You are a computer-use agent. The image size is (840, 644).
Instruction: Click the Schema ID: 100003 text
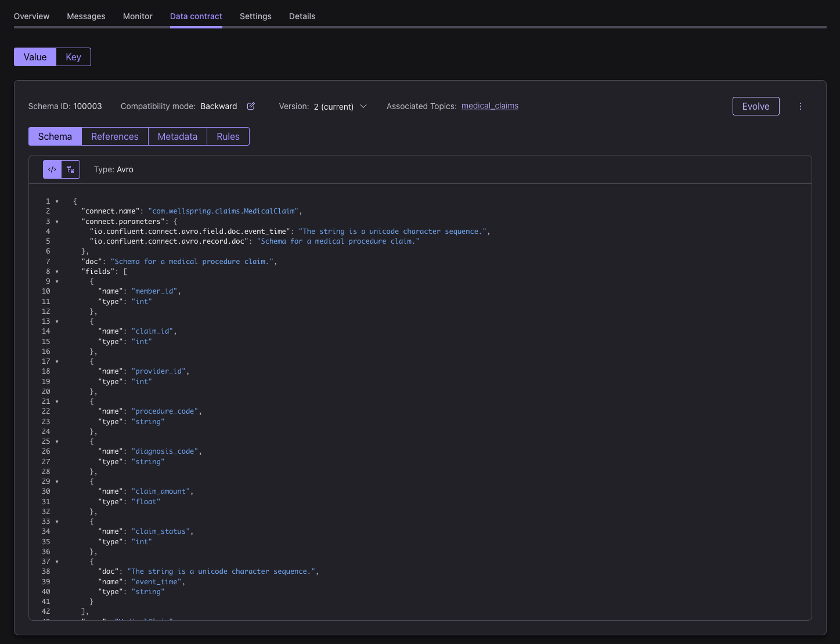click(x=65, y=106)
